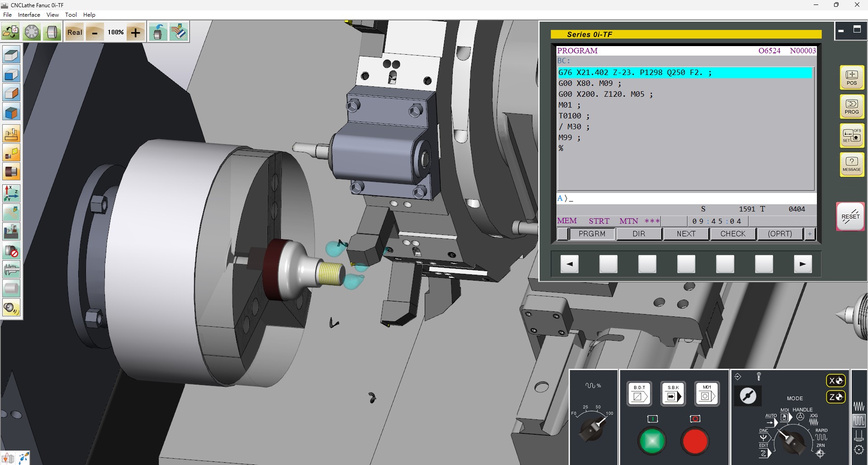Click the right arrow soft key
The width and height of the screenshot is (868, 465).
pos(803,264)
